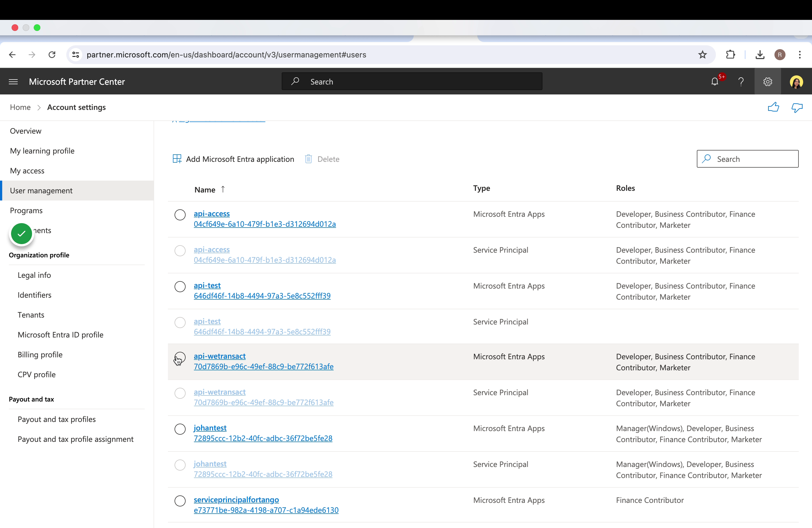View site information icon in address bar

click(x=76, y=55)
